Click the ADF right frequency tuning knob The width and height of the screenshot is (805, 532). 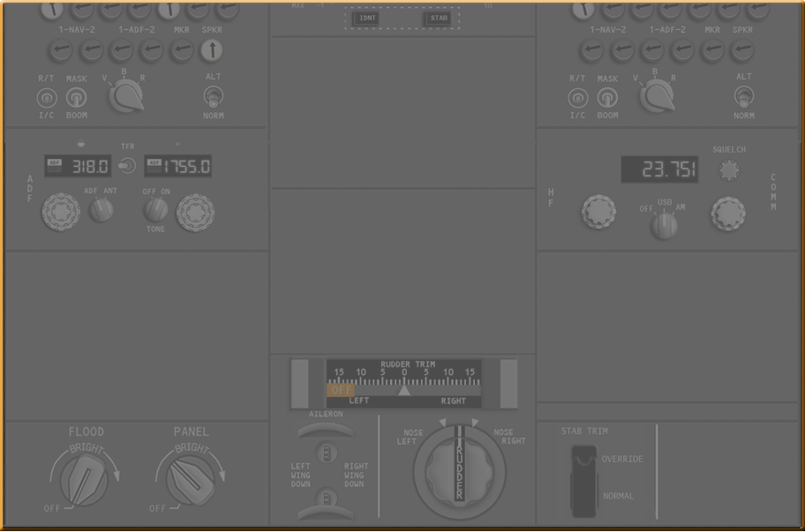195,212
